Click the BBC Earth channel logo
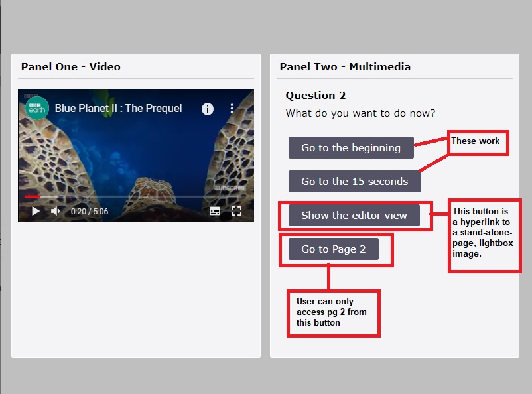Screen dimensions: 532x394 (37, 108)
